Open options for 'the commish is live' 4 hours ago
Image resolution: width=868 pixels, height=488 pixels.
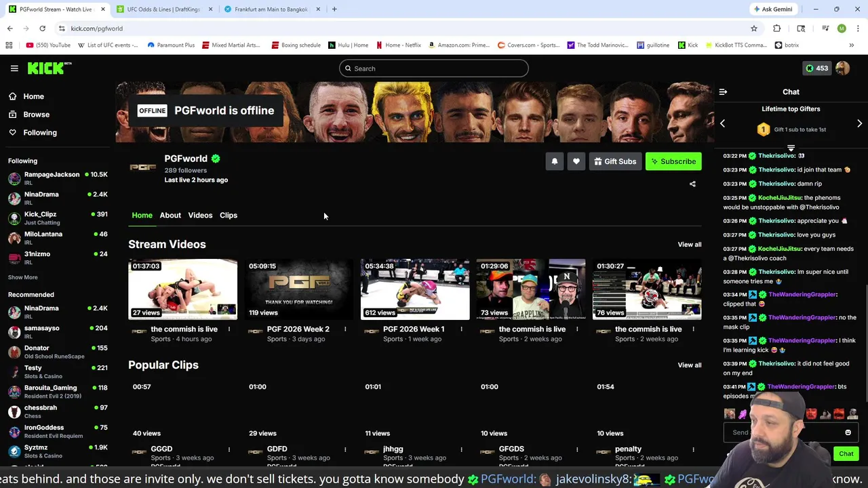229,329
